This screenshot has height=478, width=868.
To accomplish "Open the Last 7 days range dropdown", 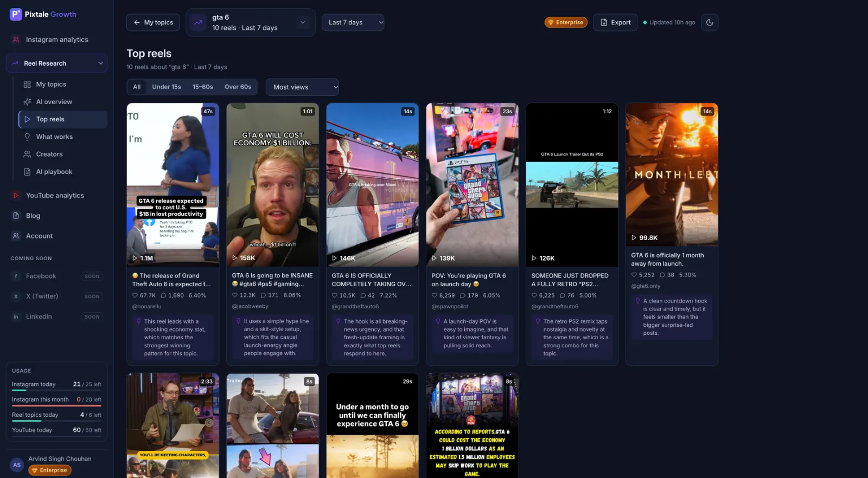I will [x=353, y=22].
